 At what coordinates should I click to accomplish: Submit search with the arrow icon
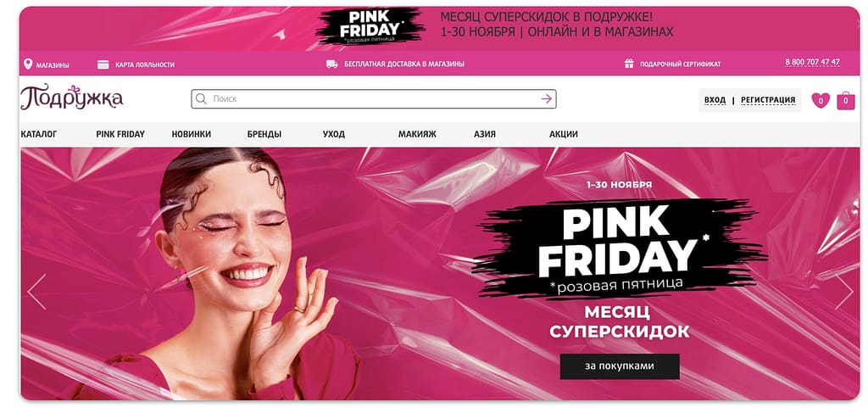tap(547, 98)
